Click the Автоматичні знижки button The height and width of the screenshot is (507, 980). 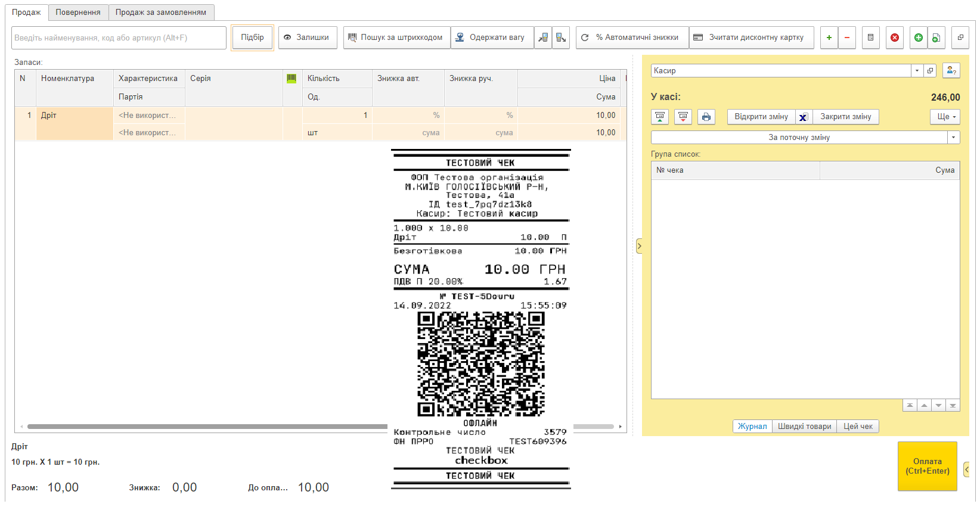[632, 38]
